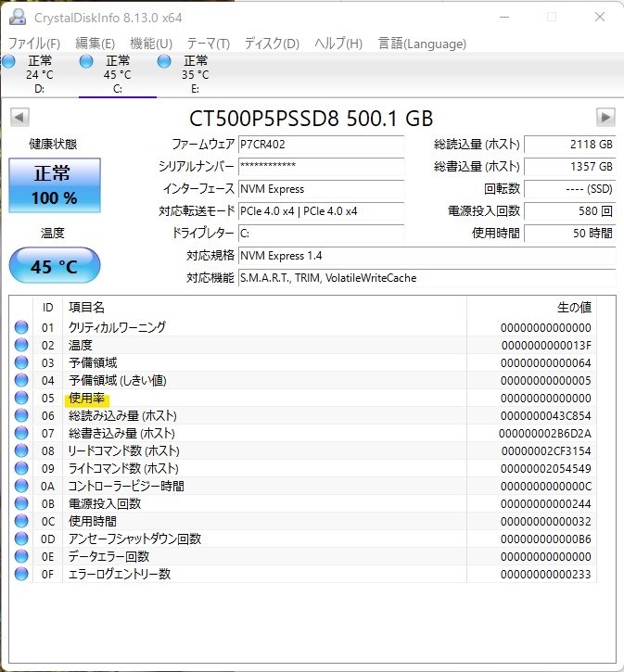Click status orb for アンセーフシャットダウン回数 row
The height and width of the screenshot is (672, 624).
pos(21,539)
